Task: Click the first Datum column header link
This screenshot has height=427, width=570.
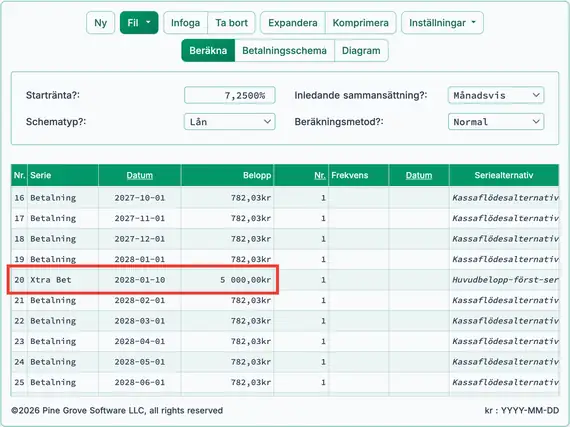Action: 140,176
